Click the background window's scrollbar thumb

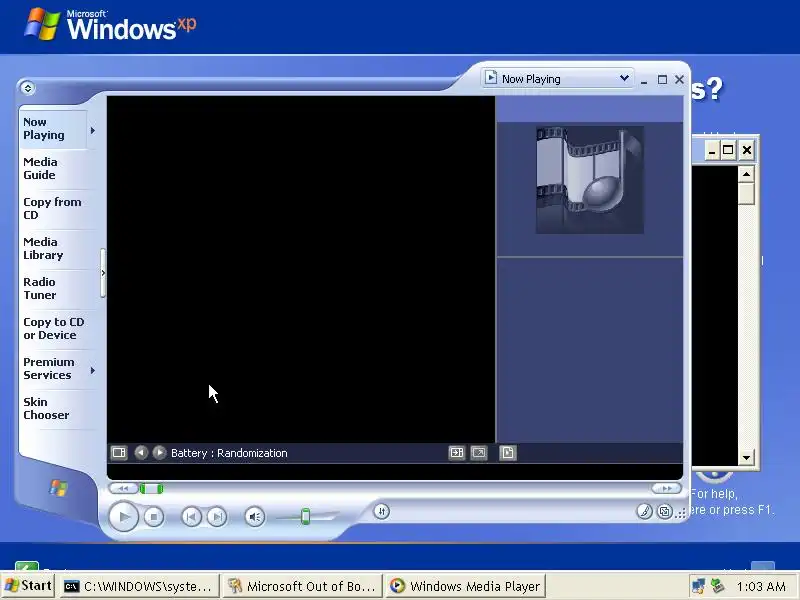746,193
